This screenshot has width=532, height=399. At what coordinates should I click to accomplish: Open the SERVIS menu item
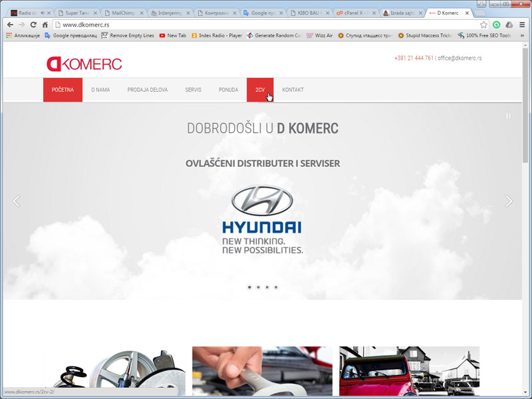click(x=193, y=90)
